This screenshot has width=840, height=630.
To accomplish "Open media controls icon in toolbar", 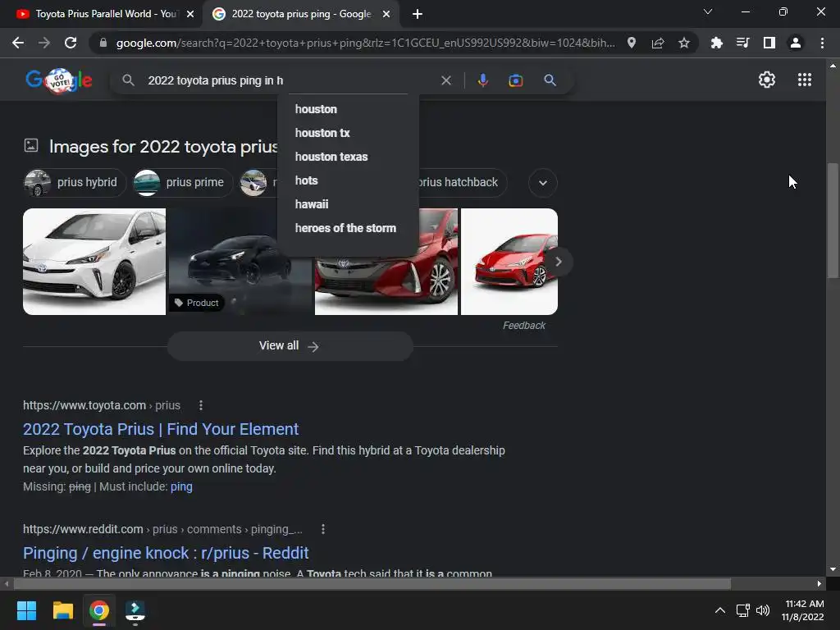I will (x=742, y=43).
